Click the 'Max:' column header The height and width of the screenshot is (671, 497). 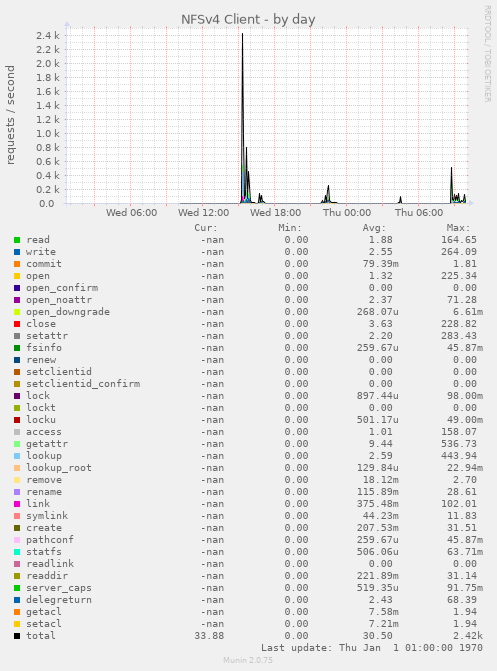(458, 228)
